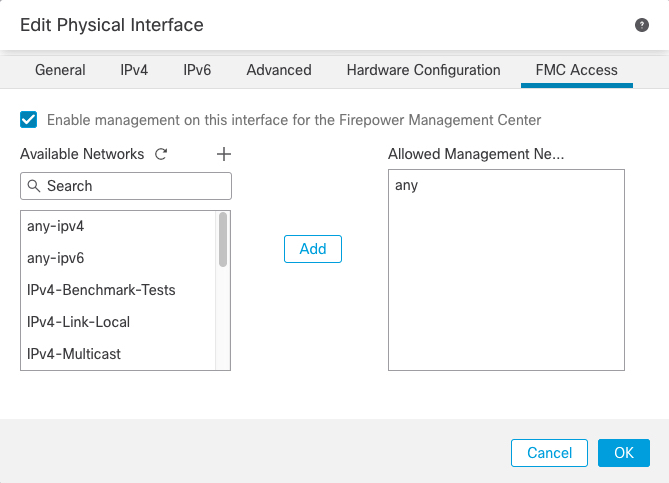Click the available networks list scrollbar
Viewport: 669px width, 483px height.
click(223, 242)
